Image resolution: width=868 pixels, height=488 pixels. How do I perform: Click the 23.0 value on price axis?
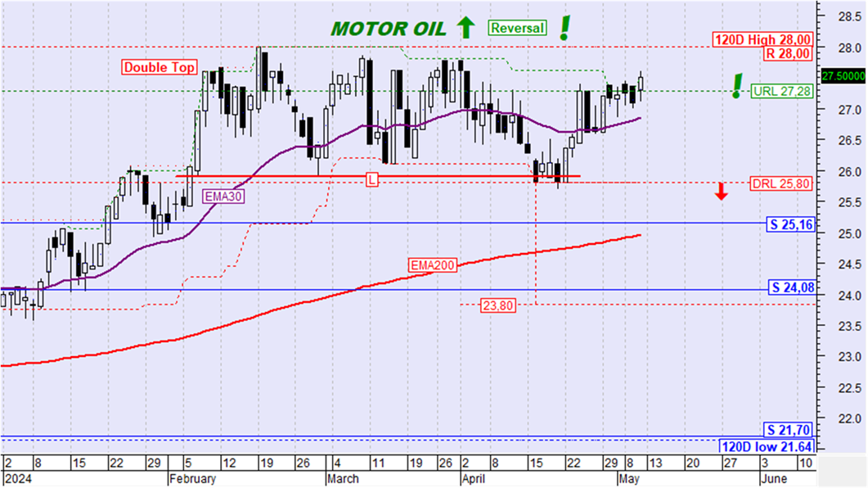pos(849,357)
